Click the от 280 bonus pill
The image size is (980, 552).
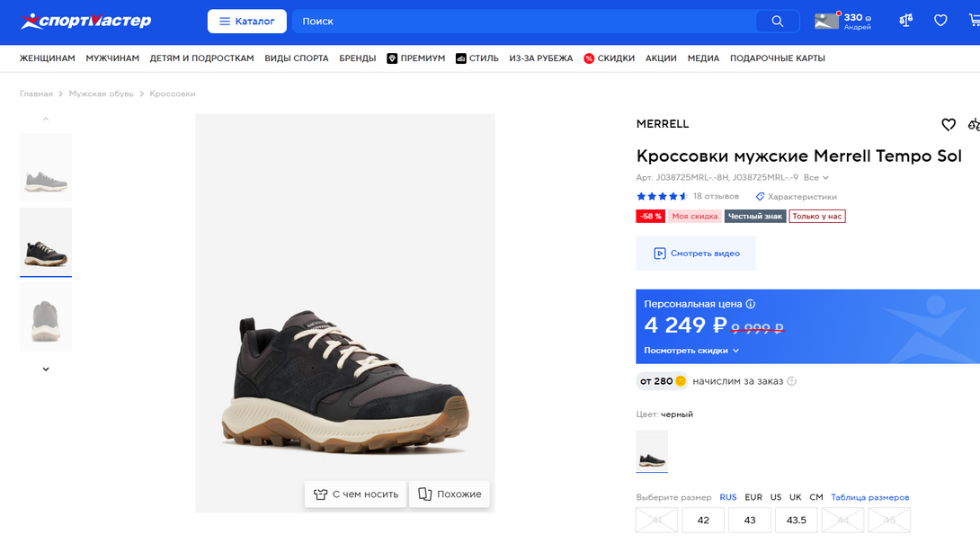[662, 380]
